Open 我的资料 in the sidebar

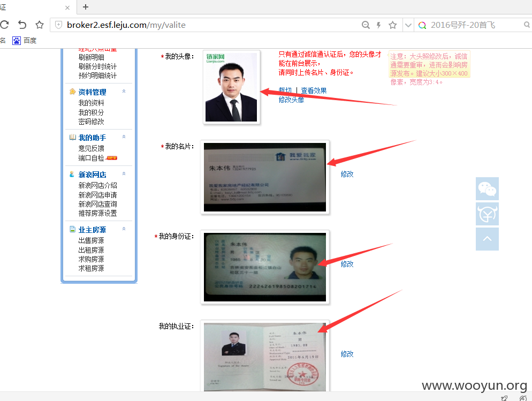[x=92, y=103]
